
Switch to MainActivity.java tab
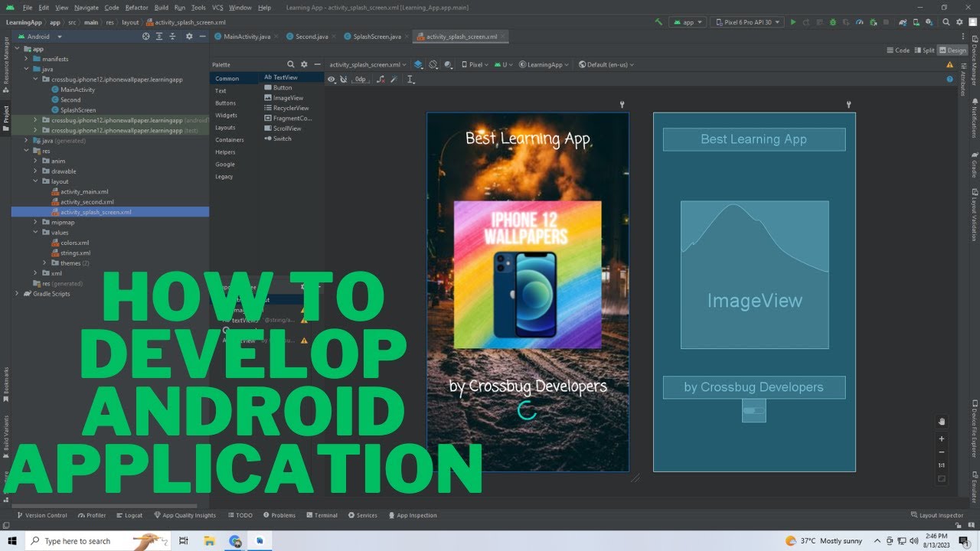pyautogui.click(x=247, y=36)
